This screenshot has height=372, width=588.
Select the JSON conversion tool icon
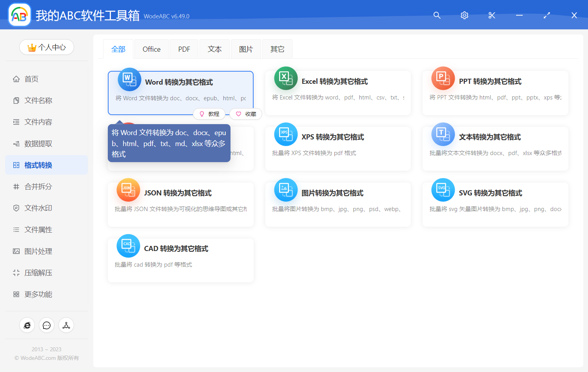(128, 190)
